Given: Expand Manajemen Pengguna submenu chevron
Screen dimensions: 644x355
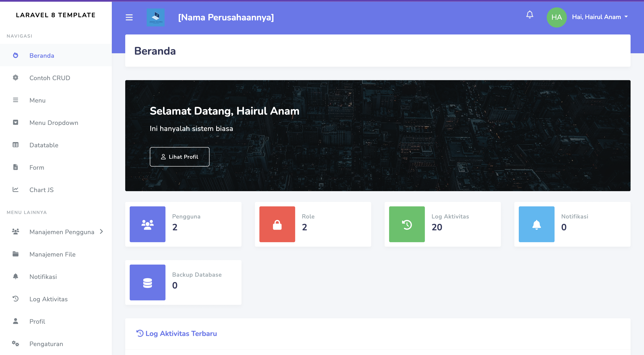Looking at the screenshot, I should [101, 232].
